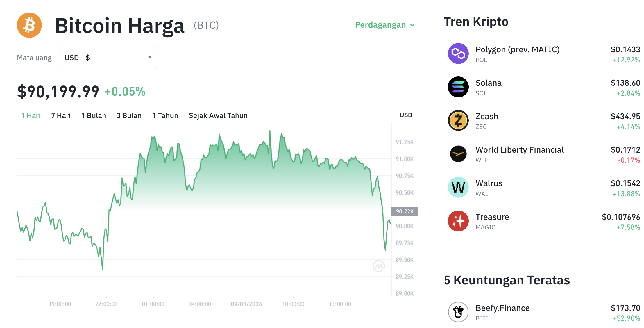Activate the 1 Bulan chart period
Screen dimensions: 644x328
pos(94,115)
